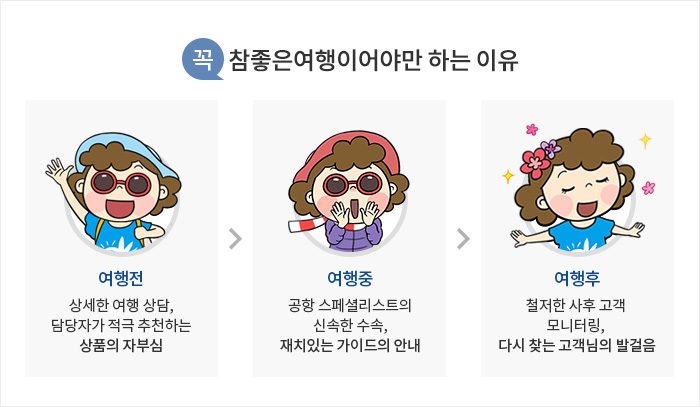Select the 여행전 heading
The width and height of the screenshot is (700, 407).
(121, 278)
